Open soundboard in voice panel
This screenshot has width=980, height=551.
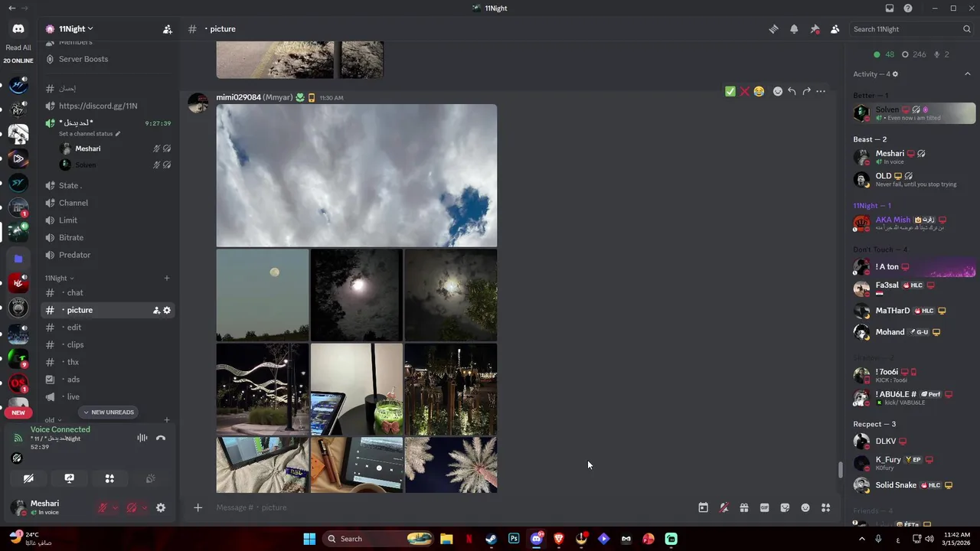point(151,478)
